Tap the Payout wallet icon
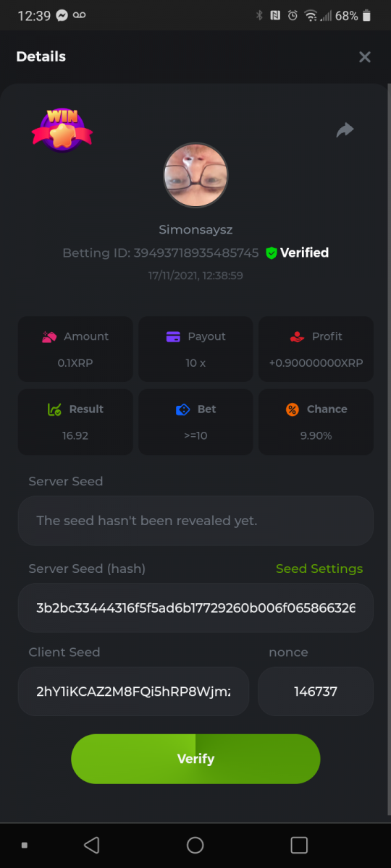Viewport: 391px width, 868px height. [173, 336]
